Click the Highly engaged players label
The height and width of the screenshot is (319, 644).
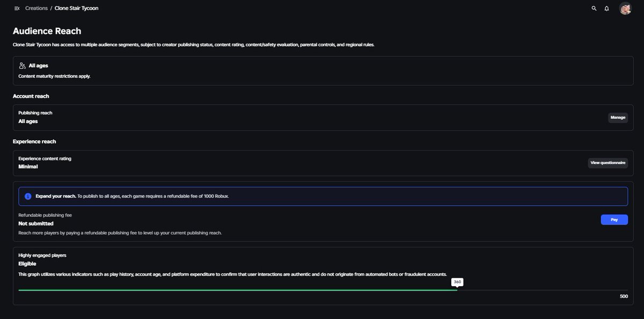click(42, 255)
